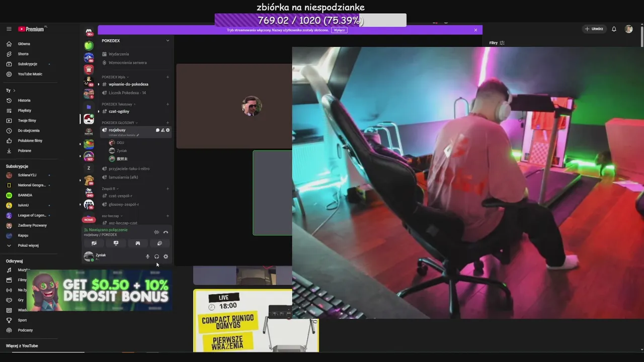Open YouTube Music from sidebar
644x362 pixels.
click(x=30, y=74)
